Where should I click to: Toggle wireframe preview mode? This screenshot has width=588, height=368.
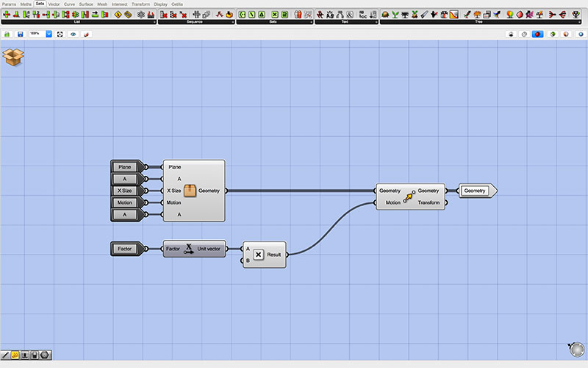click(x=524, y=34)
